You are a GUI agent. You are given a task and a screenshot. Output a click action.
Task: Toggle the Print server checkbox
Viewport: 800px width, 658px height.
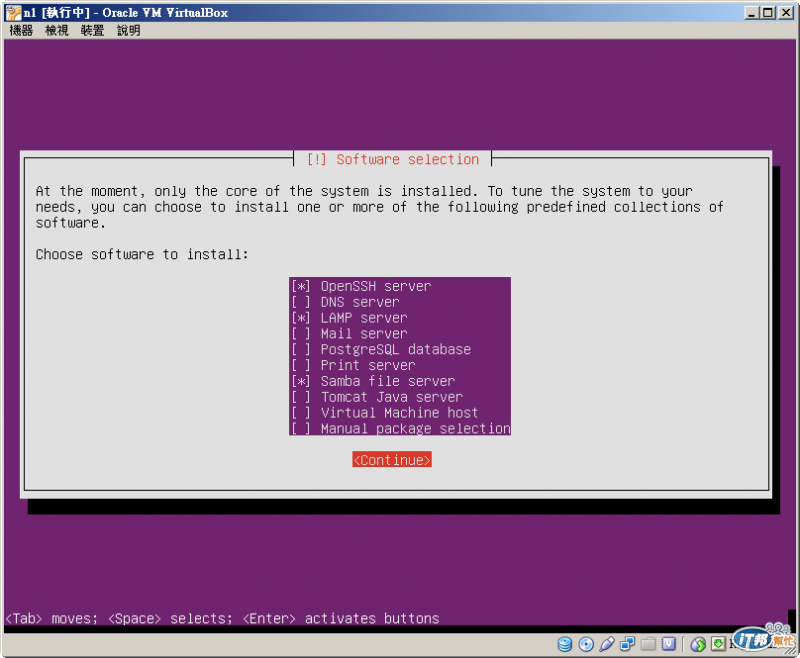(x=301, y=365)
